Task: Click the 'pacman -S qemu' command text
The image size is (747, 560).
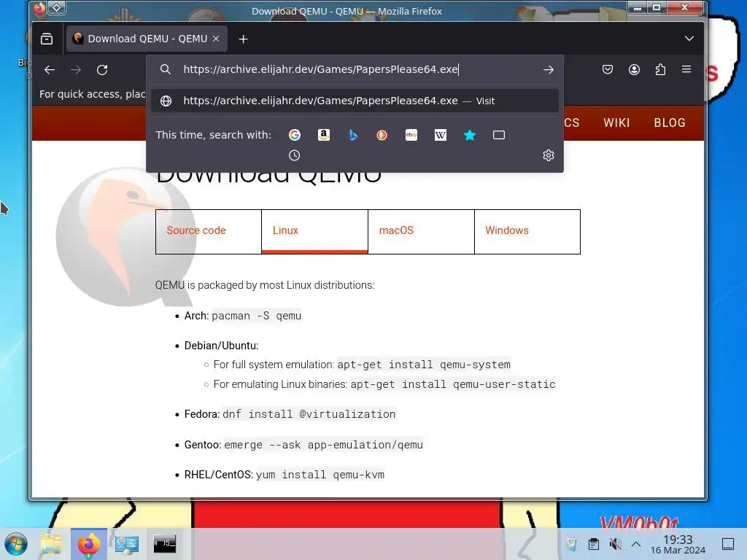Action: pyautogui.click(x=256, y=316)
